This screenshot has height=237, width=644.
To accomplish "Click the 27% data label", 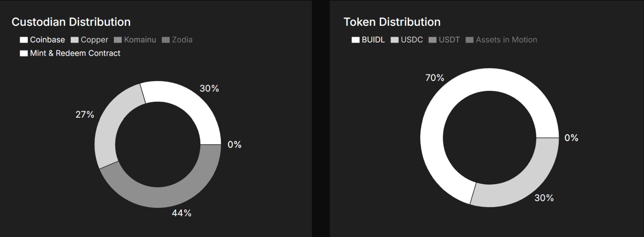I will (85, 114).
